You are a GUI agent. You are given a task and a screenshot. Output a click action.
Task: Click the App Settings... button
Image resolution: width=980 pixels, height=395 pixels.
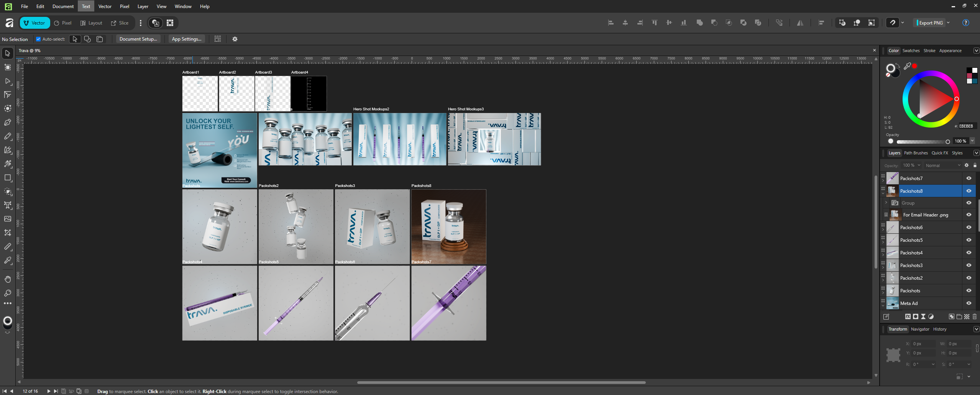187,39
